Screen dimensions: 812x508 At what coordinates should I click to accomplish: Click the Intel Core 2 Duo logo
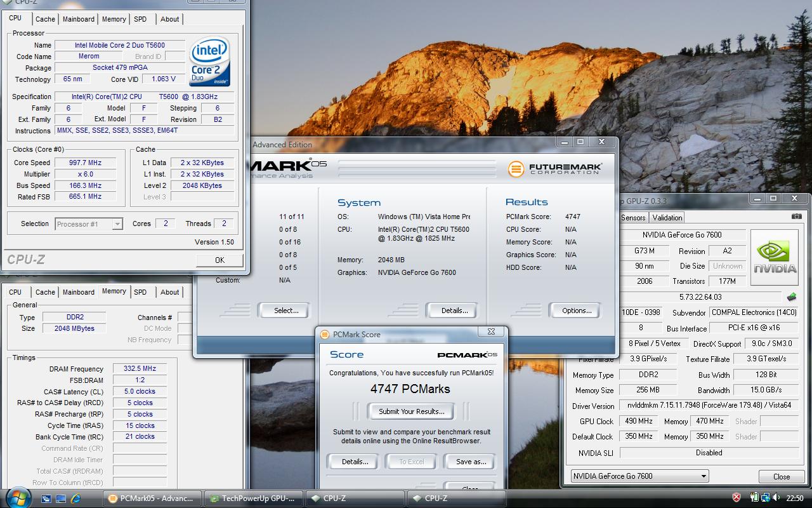coord(210,62)
